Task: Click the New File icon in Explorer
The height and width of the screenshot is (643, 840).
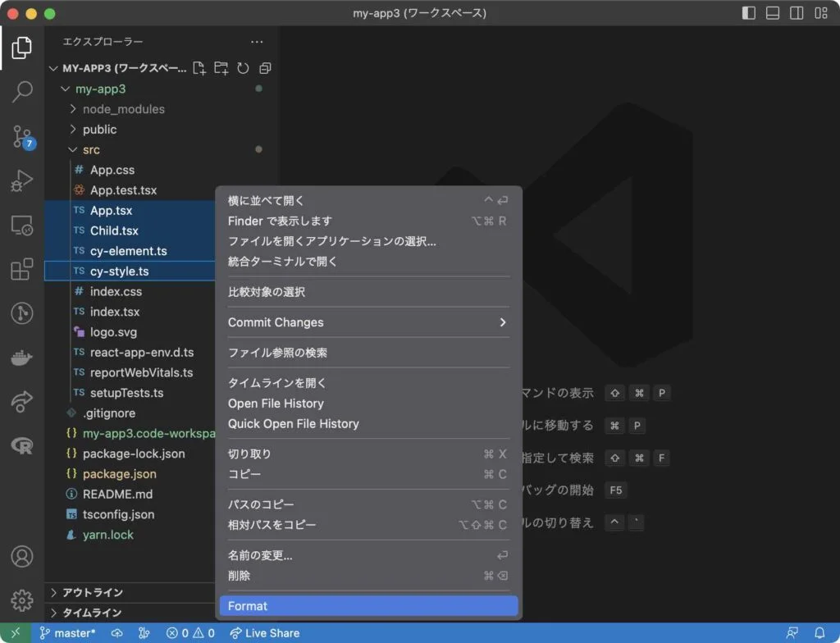Action: (x=199, y=69)
